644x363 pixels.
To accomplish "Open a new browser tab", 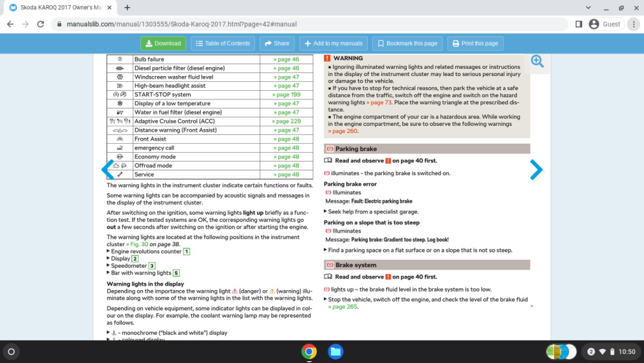I will tap(128, 7).
